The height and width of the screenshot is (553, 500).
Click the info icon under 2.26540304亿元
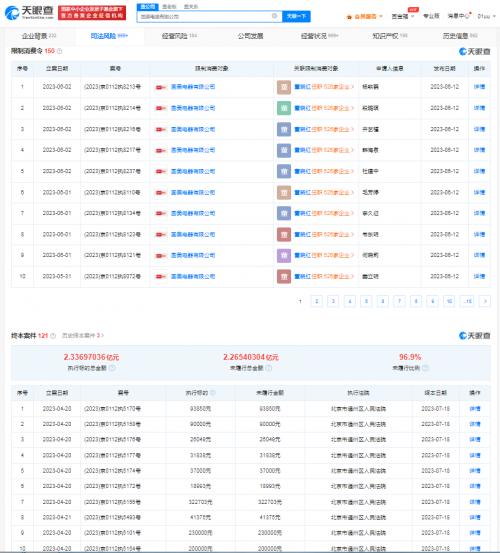pyautogui.click(x=268, y=368)
